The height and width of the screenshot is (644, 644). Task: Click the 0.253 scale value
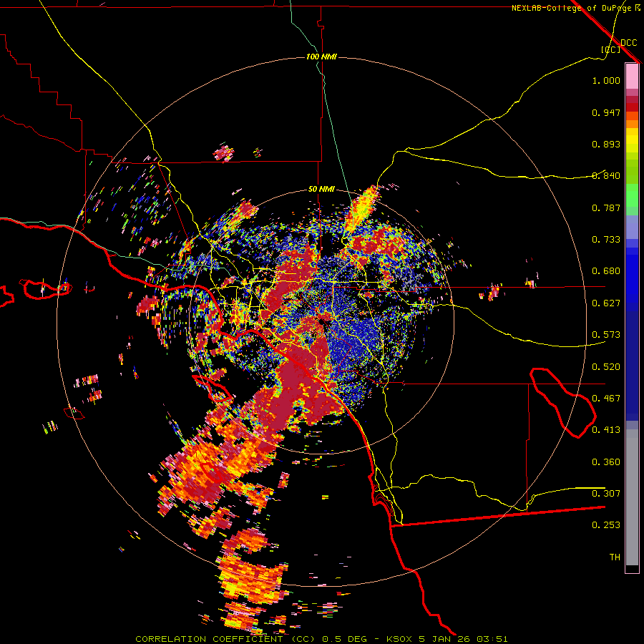[606, 525]
